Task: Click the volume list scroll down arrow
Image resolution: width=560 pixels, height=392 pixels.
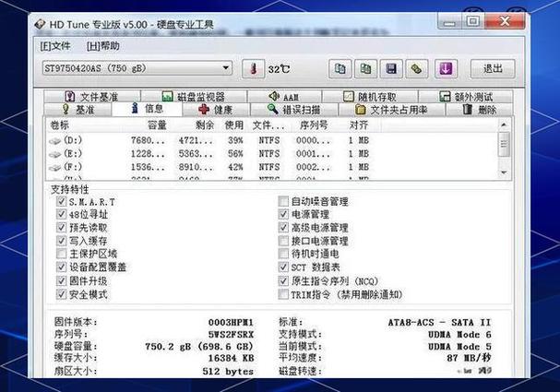Action: (x=504, y=172)
